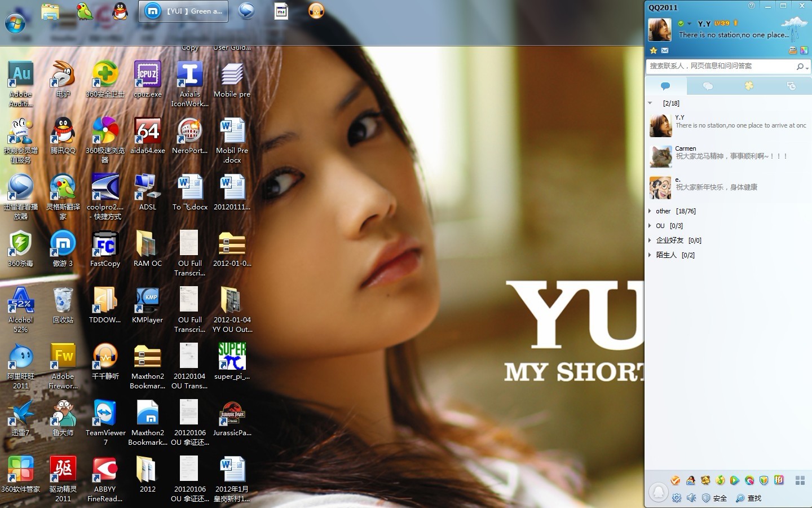Select the 360安全卫士 desktop shortcut
The height and width of the screenshot is (508, 812).
pos(105,80)
